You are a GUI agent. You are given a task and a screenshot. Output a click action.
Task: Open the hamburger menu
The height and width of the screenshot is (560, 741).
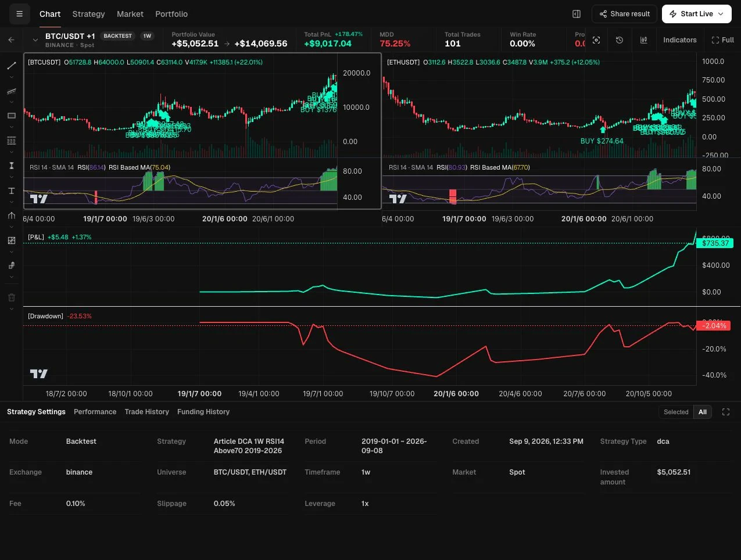(x=19, y=14)
